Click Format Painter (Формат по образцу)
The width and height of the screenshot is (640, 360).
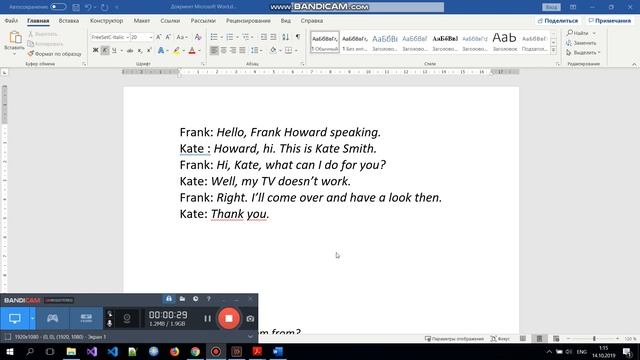(54, 53)
